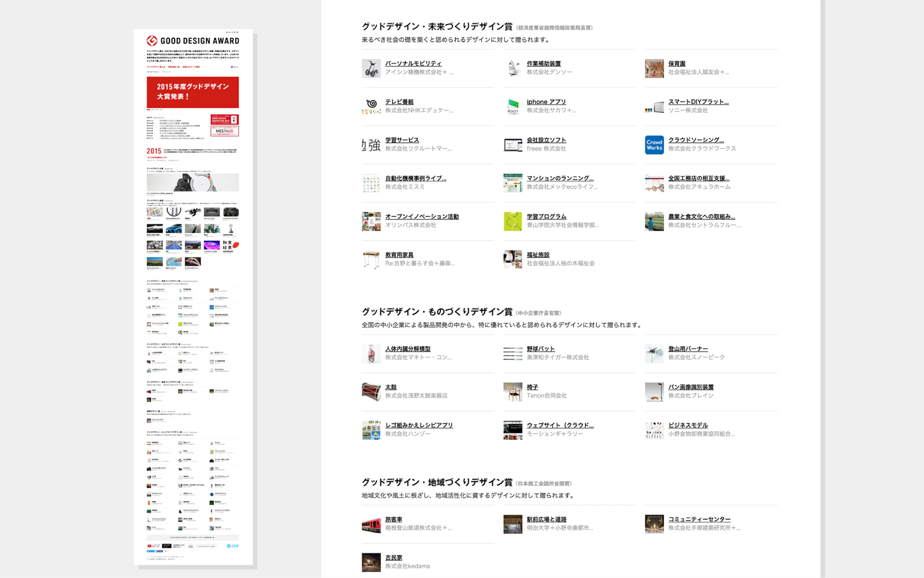Click the Good Design Award logo header
This screenshot has width=924, height=578.
192,41
